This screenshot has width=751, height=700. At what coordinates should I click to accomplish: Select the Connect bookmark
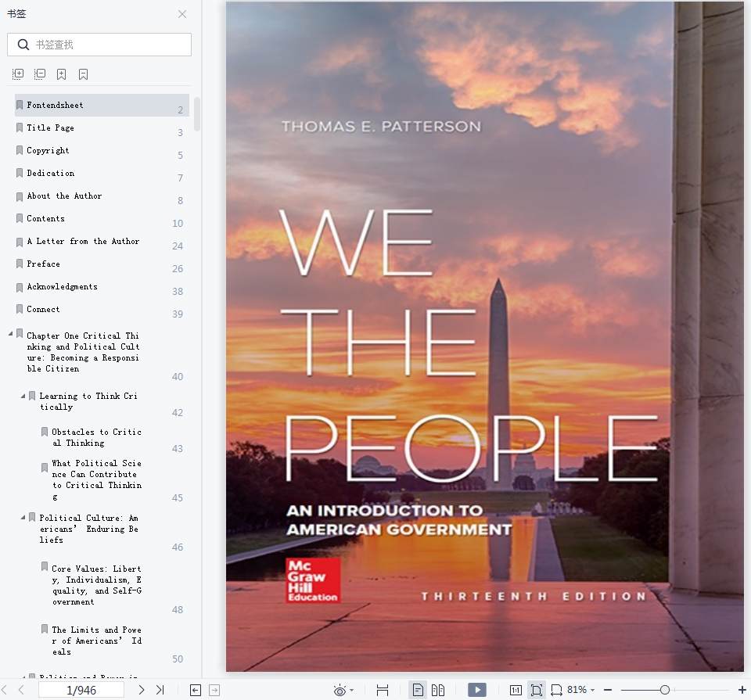tap(43, 309)
